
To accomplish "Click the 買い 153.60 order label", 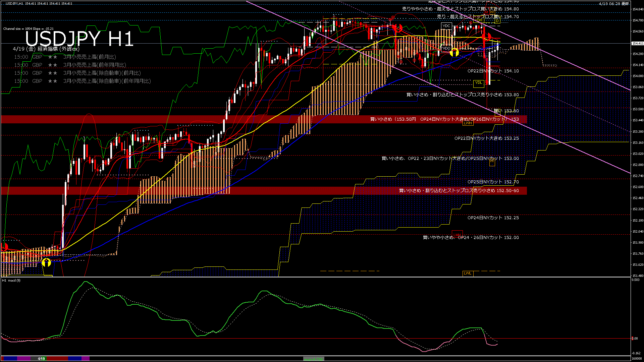I will pos(506,111).
